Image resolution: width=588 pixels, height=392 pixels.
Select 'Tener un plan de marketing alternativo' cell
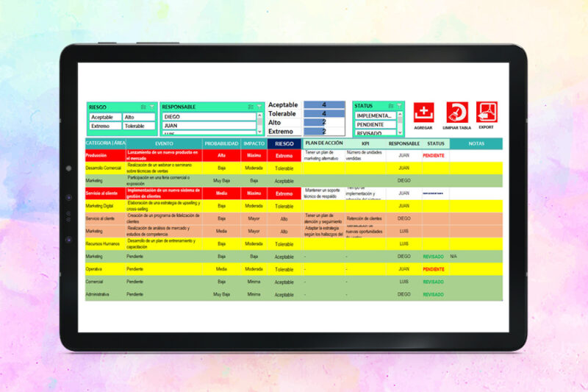(x=323, y=155)
